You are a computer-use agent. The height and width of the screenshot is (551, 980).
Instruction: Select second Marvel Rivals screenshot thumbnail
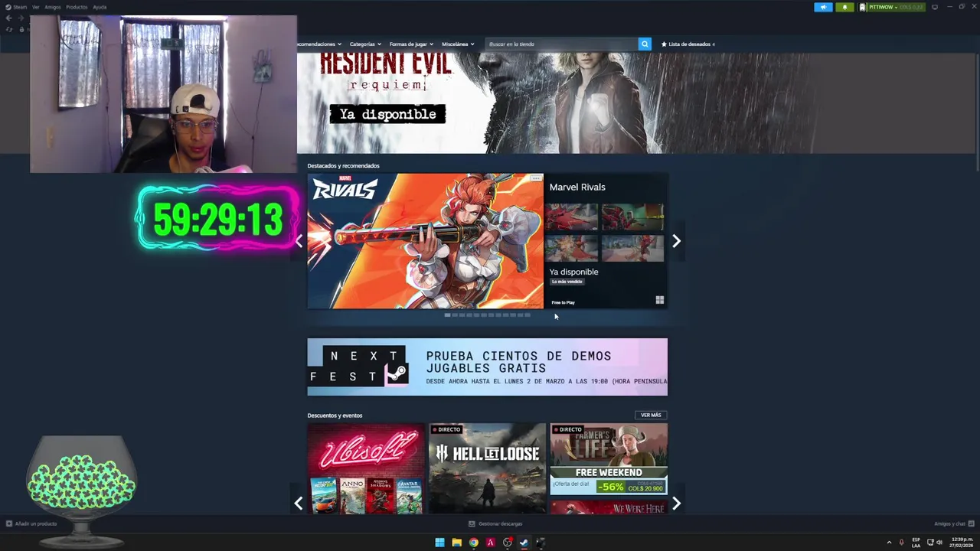click(x=632, y=217)
